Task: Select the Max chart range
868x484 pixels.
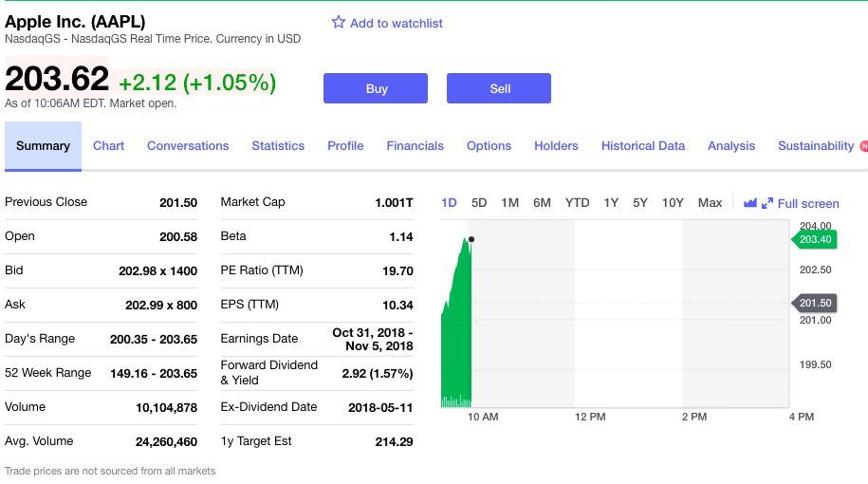Action: (710, 203)
